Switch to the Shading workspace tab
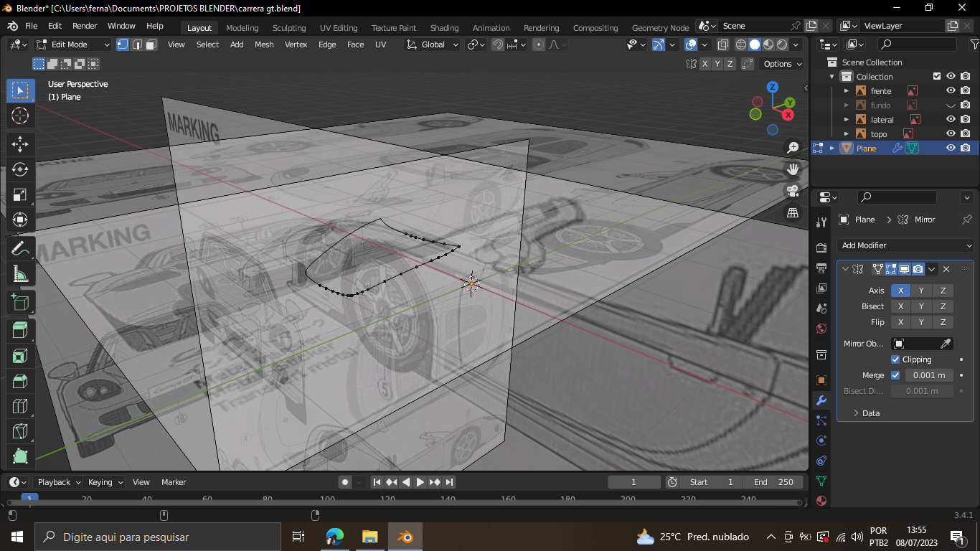Viewport: 980px width, 551px height. coord(444,28)
